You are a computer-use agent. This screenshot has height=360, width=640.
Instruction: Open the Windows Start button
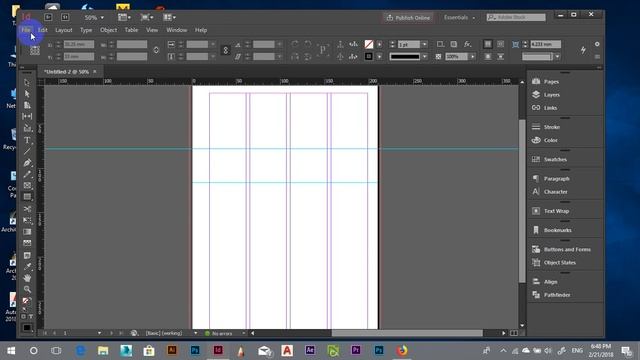click(11, 351)
